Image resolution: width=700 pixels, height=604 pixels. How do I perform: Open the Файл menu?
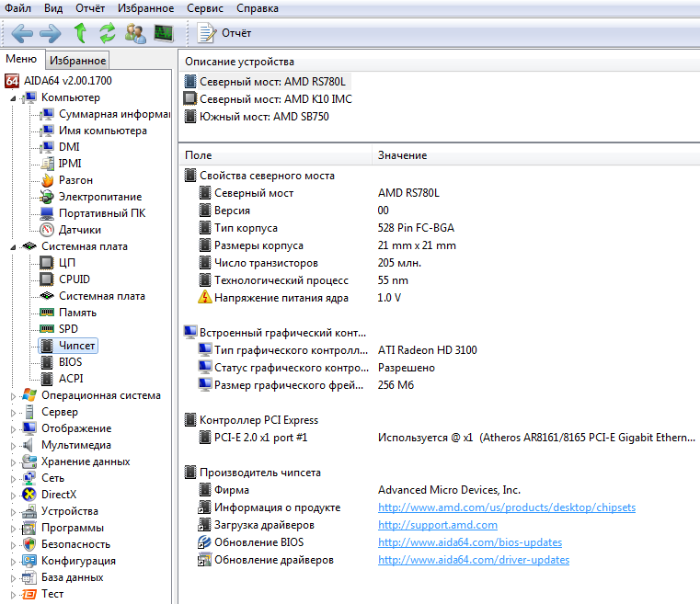click(17, 8)
